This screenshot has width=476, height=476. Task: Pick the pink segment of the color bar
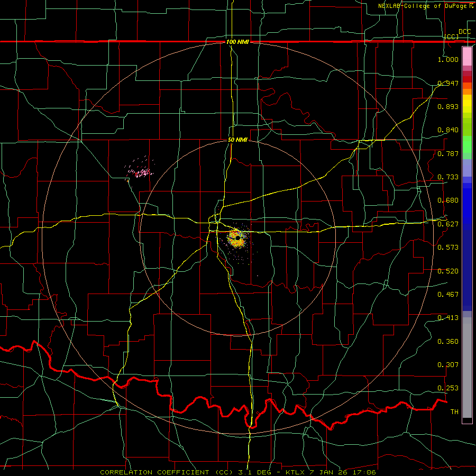(x=467, y=56)
